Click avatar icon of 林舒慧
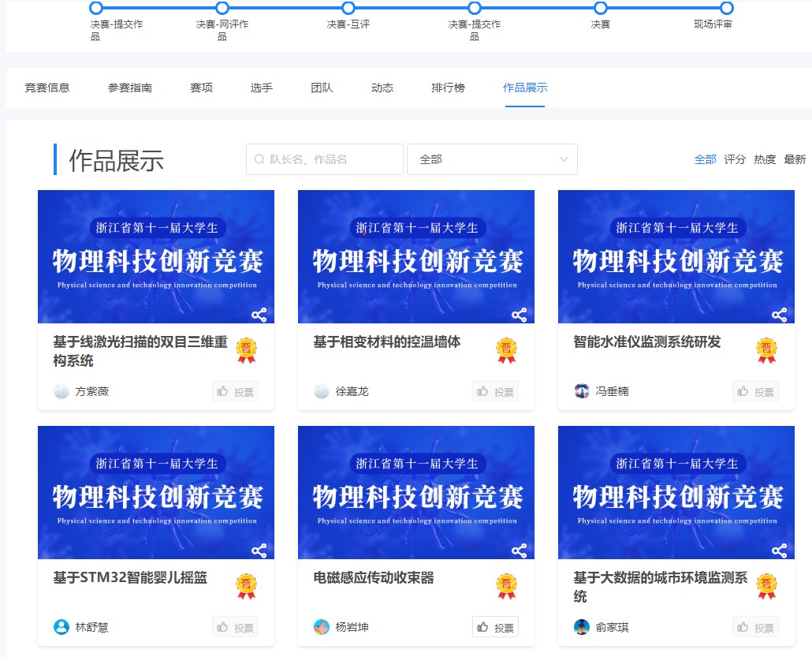Screen dimensions: 812x657 coord(61,627)
